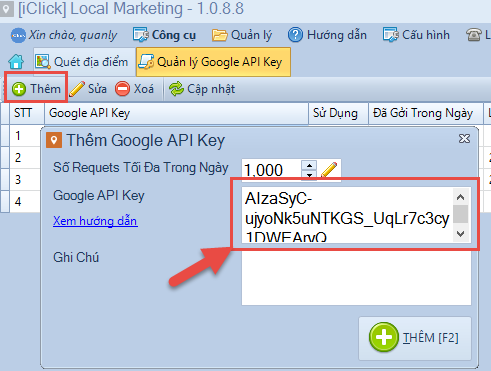The image size is (491, 371).
Task: Click the Sửa edit pencil button
Action: coord(88,89)
